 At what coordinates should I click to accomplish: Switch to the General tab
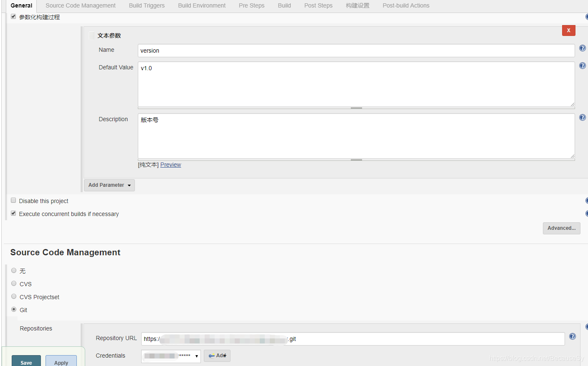21,6
